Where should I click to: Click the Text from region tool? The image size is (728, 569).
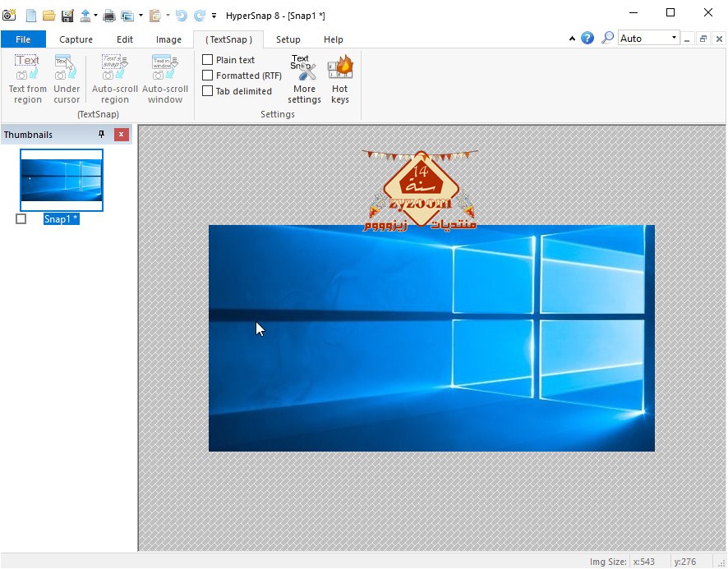(x=27, y=79)
